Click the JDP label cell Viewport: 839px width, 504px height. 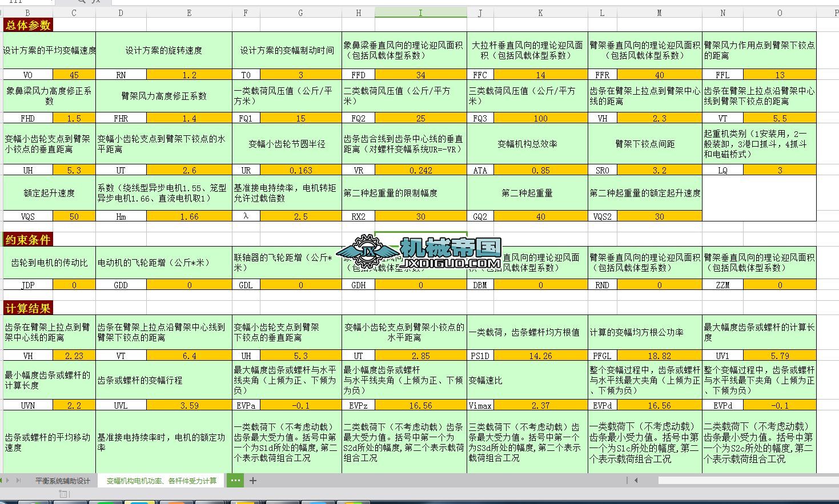27,285
